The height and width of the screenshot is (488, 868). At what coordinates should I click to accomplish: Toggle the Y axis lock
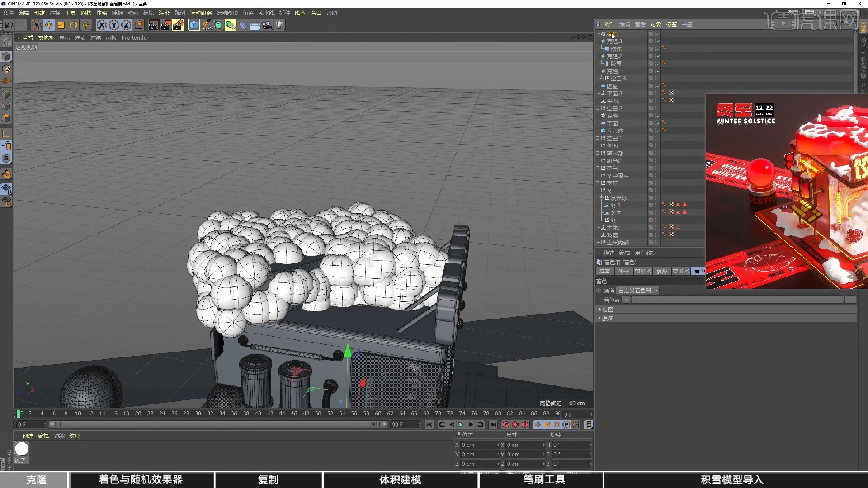click(x=114, y=25)
